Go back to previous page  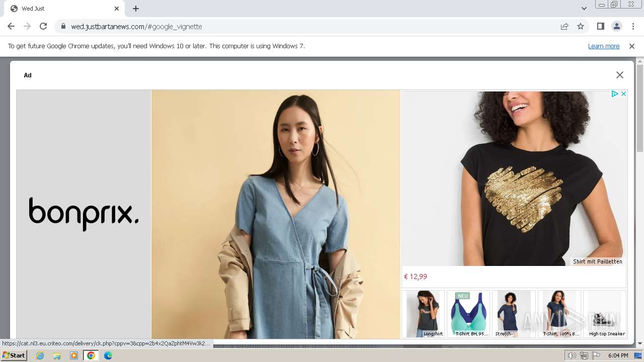[x=11, y=26]
